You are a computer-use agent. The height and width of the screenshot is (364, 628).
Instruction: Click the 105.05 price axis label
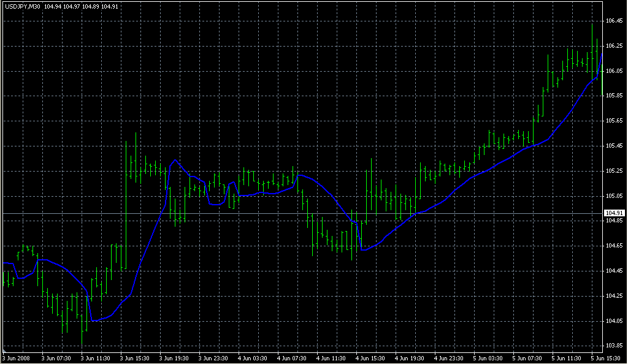pos(614,196)
